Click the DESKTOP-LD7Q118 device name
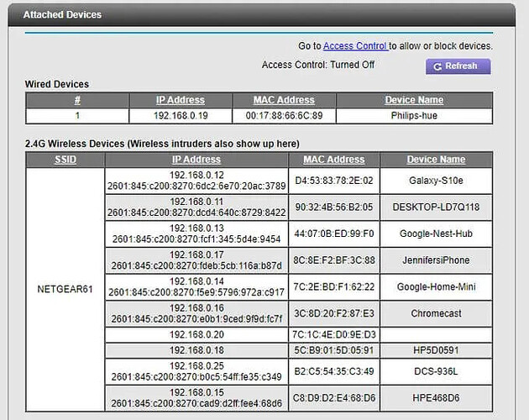 (436, 207)
